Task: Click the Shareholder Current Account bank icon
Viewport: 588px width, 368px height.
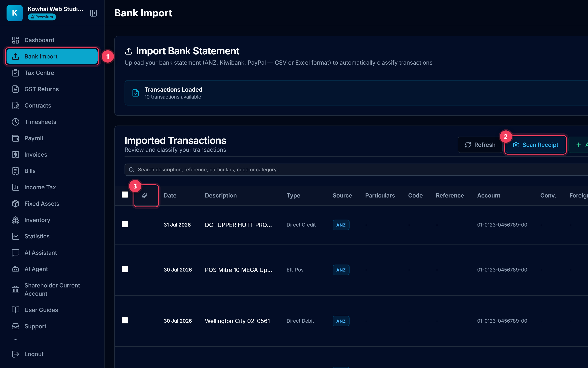Action: [16, 290]
